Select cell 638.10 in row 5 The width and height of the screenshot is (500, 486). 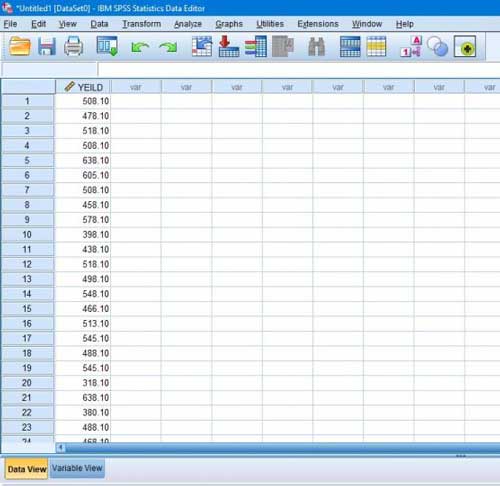point(83,160)
